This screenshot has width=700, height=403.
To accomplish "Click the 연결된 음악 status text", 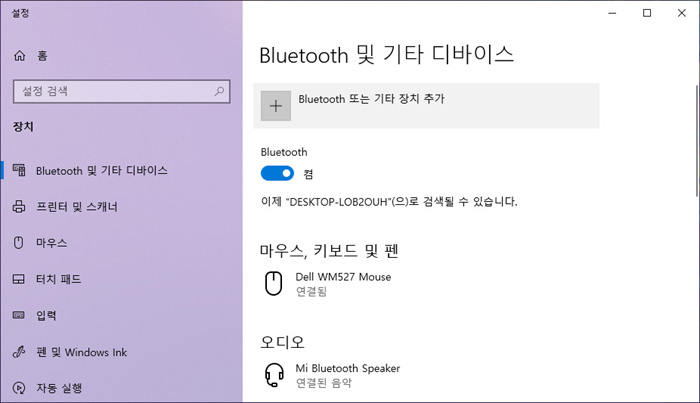I will 324,383.
